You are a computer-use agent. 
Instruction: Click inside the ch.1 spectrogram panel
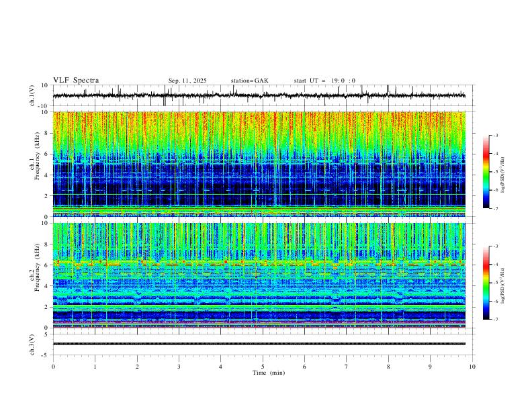click(x=259, y=164)
